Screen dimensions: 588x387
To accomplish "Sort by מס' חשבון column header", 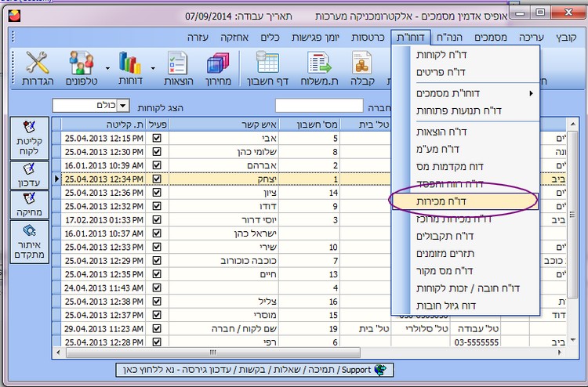I will 310,125.
